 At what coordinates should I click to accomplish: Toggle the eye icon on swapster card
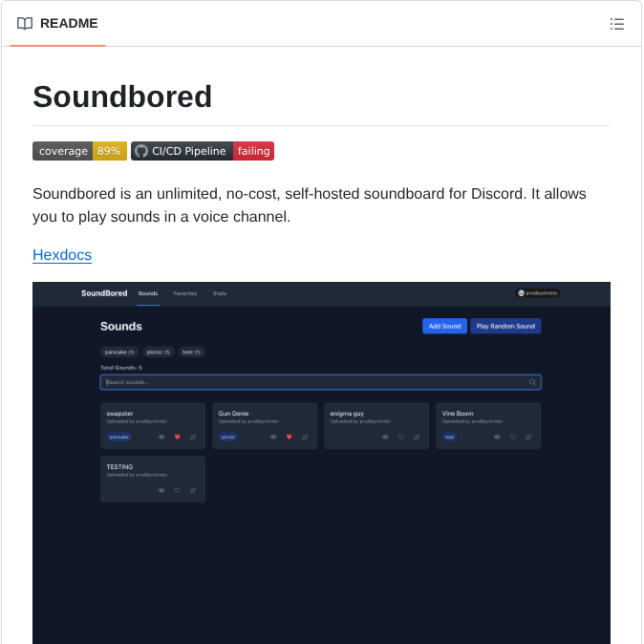[161, 437]
